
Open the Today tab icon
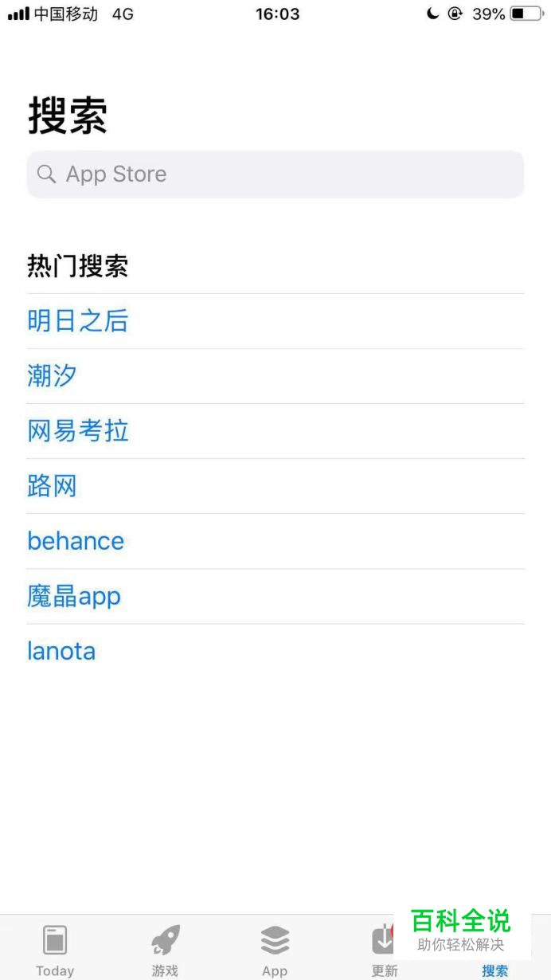pyautogui.click(x=55, y=941)
